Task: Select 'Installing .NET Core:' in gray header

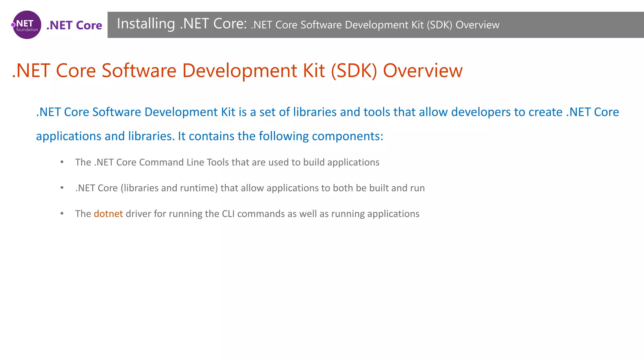Action: click(x=182, y=24)
